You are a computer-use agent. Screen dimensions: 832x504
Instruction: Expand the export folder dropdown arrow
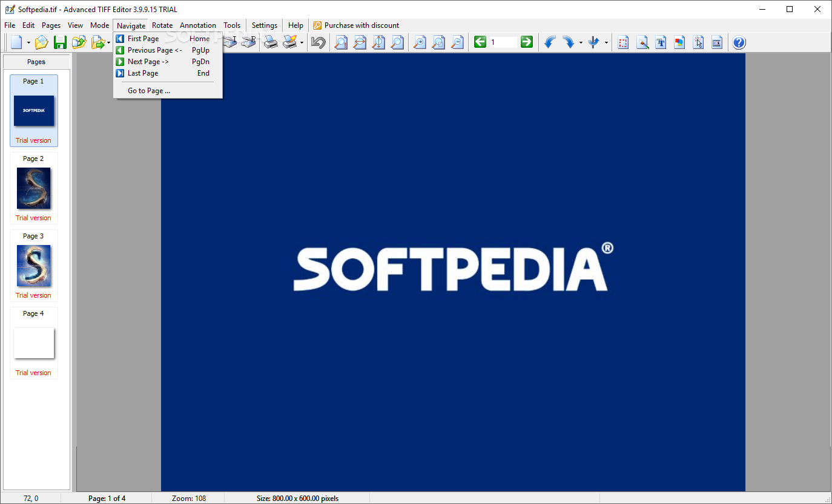[108, 42]
